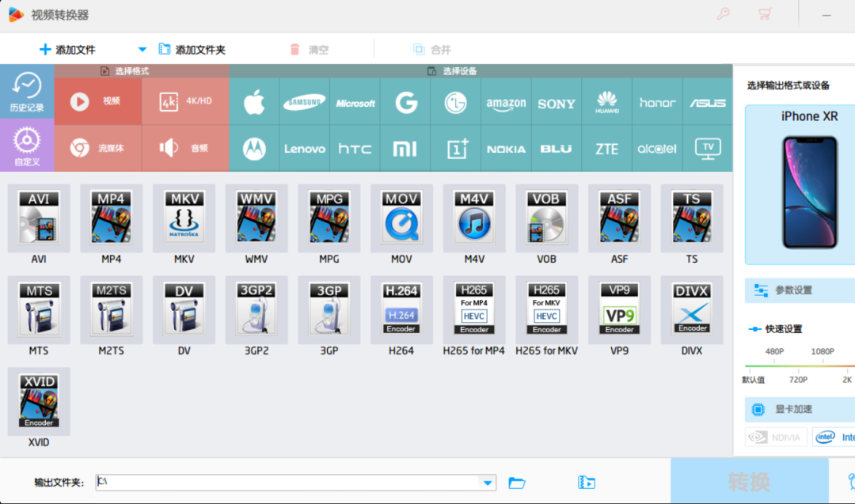Choose the MP4 format icon
855x504 pixels.
[112, 218]
